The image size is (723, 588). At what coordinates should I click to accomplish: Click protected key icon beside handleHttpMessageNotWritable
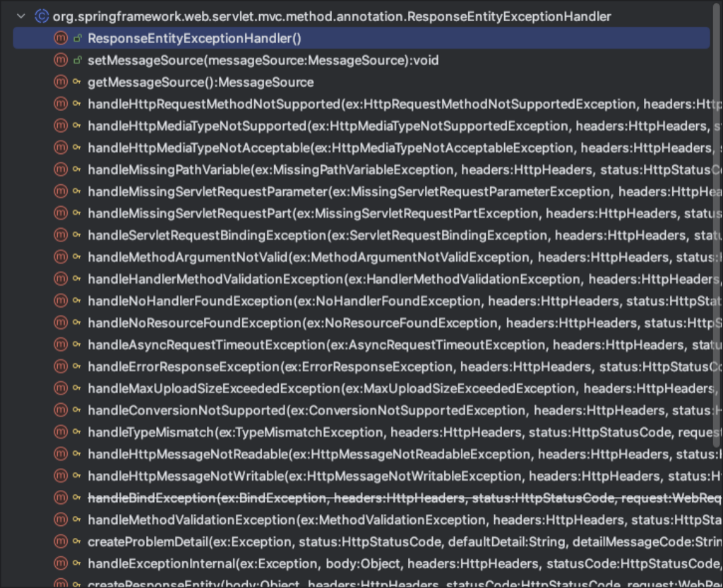(77, 476)
